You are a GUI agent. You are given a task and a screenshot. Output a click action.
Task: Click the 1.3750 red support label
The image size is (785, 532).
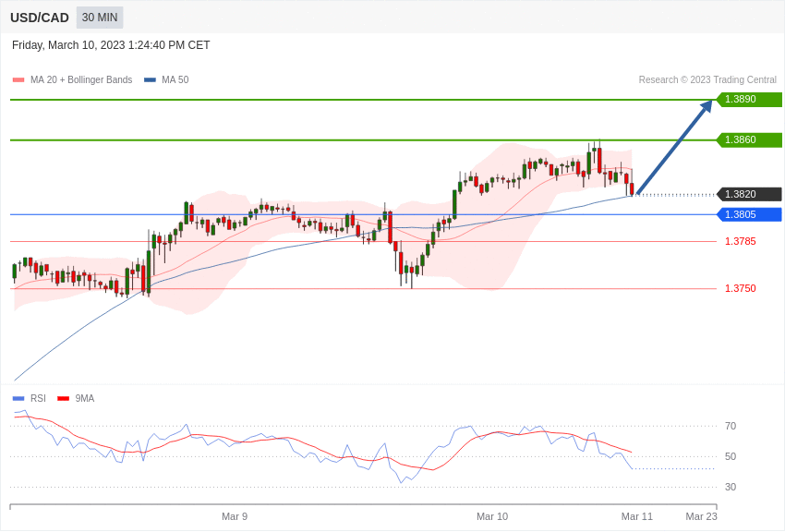741,288
